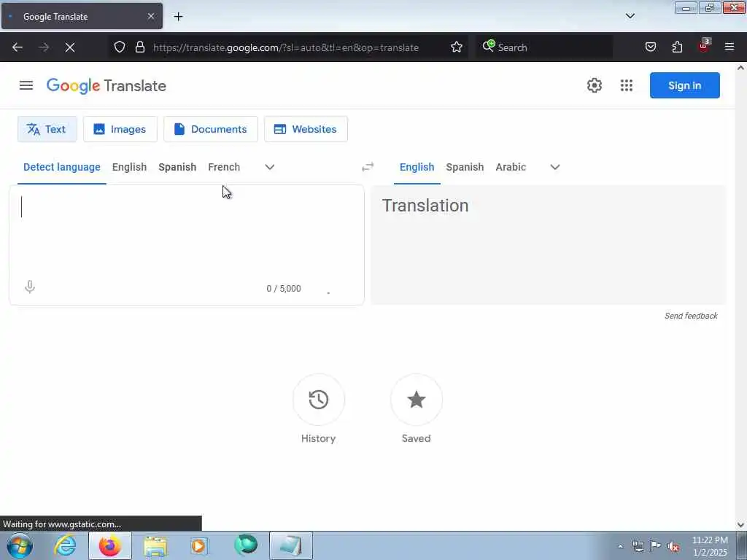Open the Google apps grid

tap(627, 86)
